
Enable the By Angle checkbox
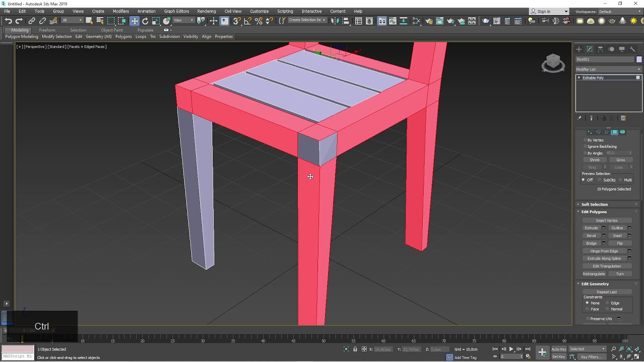tap(585, 153)
